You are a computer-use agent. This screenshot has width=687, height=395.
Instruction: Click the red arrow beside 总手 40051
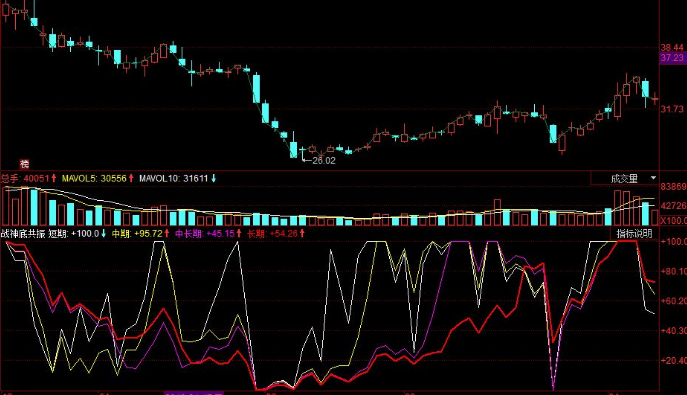[53, 178]
